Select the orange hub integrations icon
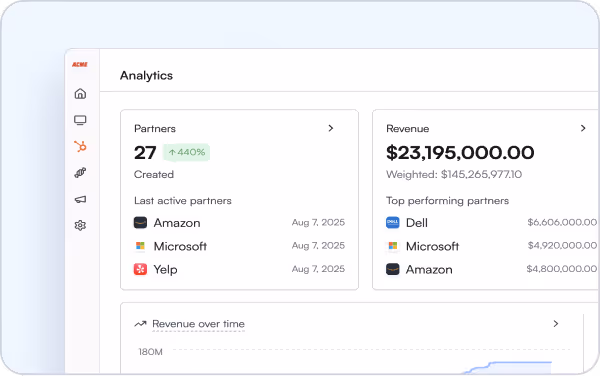600x376 pixels. click(80, 146)
